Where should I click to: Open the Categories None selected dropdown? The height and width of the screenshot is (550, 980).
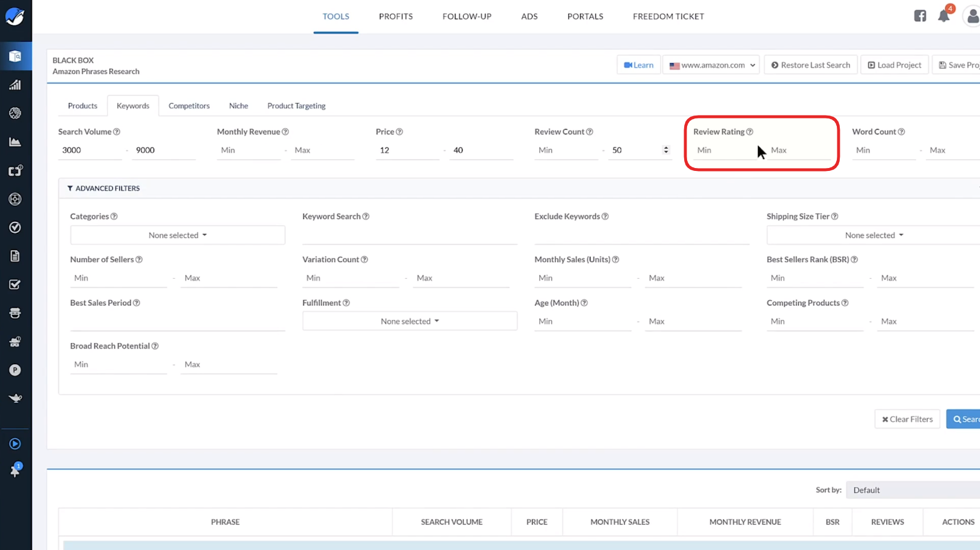pos(177,235)
